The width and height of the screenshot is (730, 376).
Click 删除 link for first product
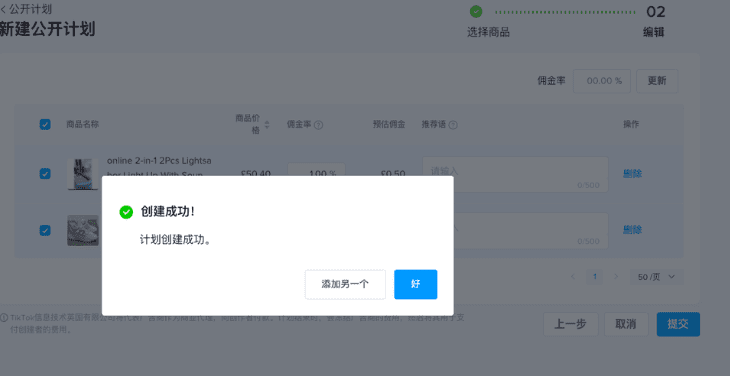coord(632,174)
